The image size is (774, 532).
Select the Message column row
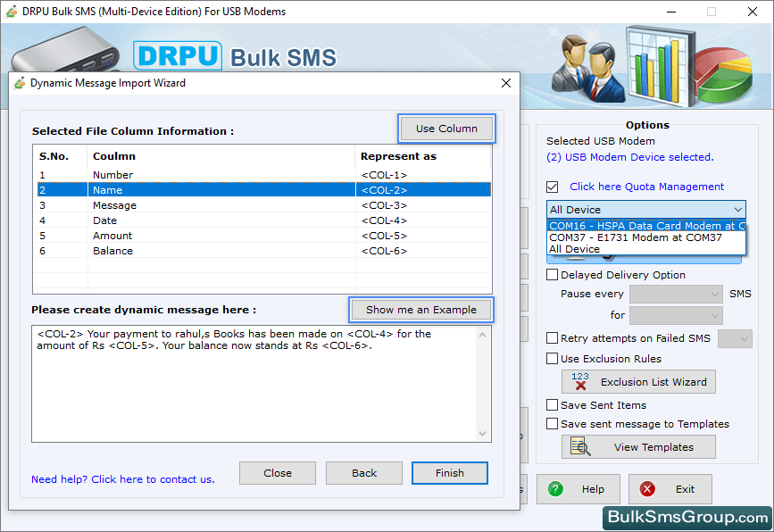pos(264,204)
